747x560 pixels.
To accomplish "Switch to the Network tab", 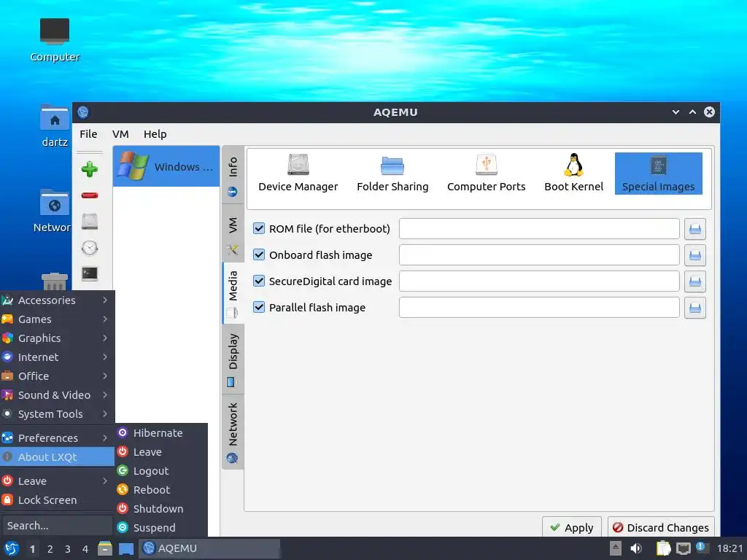I will (233, 432).
